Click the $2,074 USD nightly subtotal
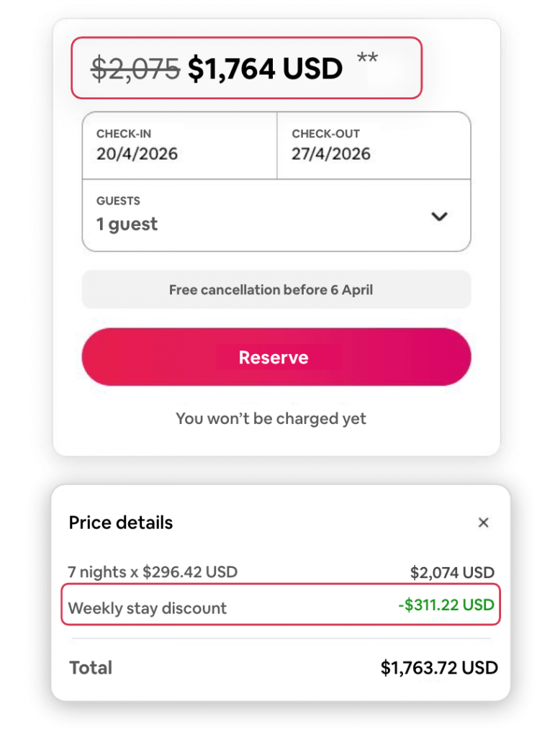Viewport: 560px width, 737px height. 452,573
